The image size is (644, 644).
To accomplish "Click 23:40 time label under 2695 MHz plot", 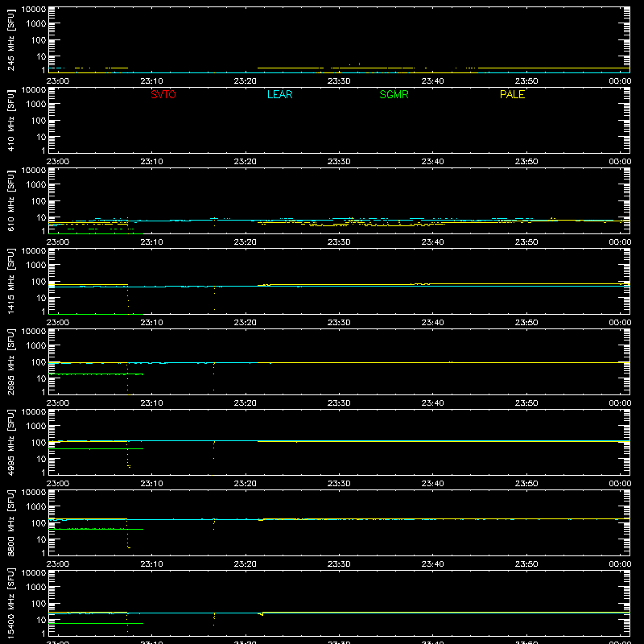I will (432, 403).
